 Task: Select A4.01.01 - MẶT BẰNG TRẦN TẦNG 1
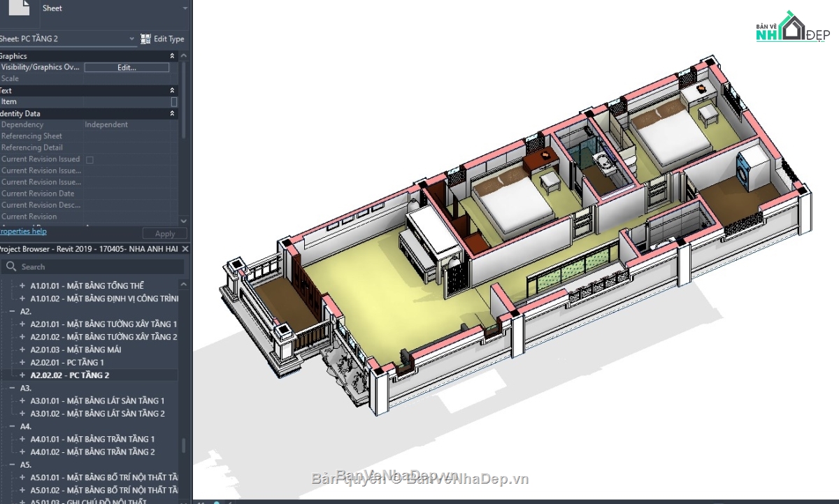92,439
